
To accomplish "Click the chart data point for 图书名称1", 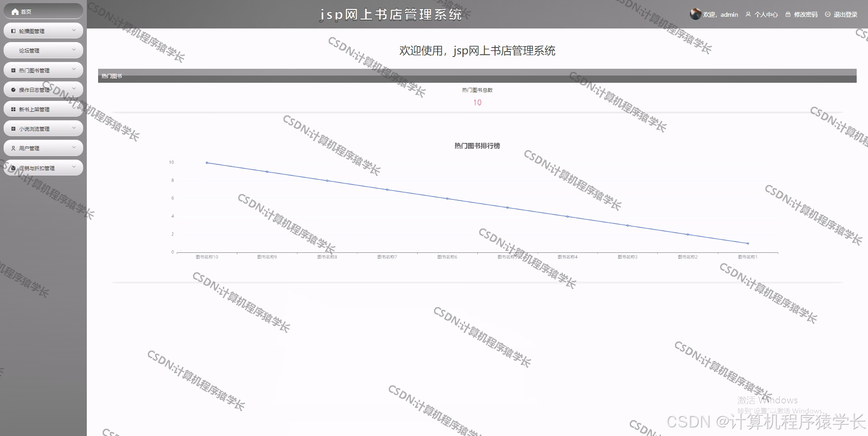I will click(x=748, y=243).
